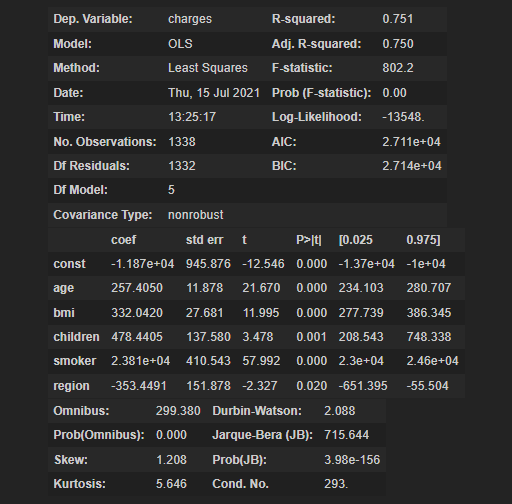This screenshot has height=504, width=512.
Task: Click the Model value OLS
Action: [180, 44]
